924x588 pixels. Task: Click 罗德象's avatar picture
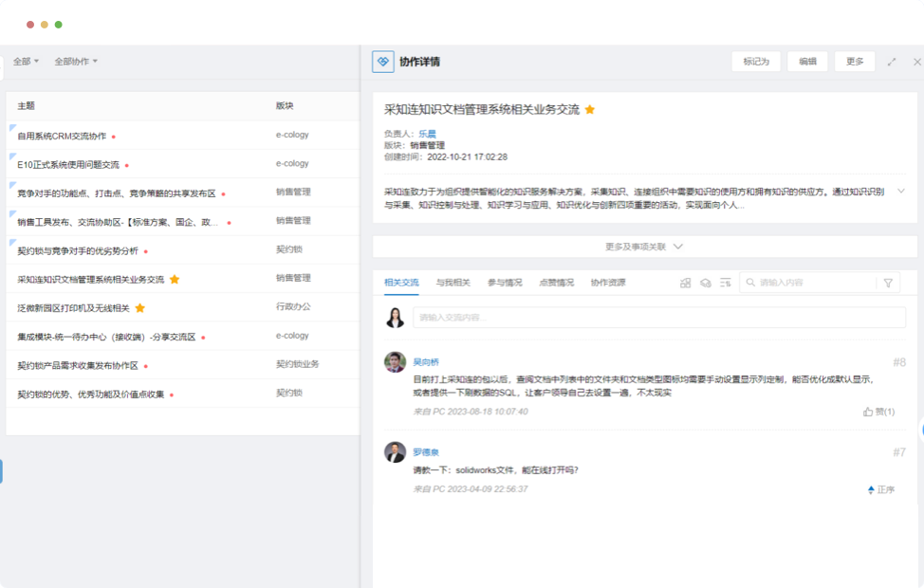click(395, 452)
